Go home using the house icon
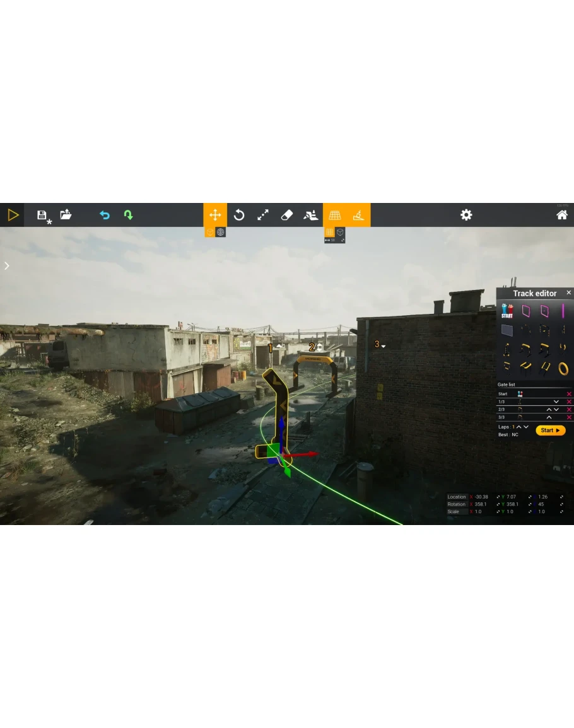Image resolution: width=574 pixels, height=728 pixels. click(561, 215)
